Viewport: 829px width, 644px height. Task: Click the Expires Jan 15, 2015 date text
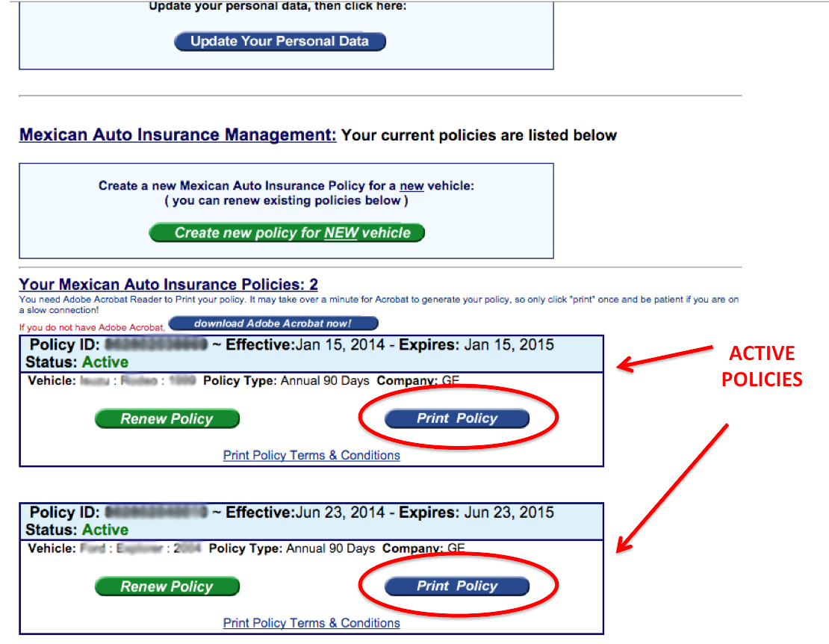pos(509,345)
